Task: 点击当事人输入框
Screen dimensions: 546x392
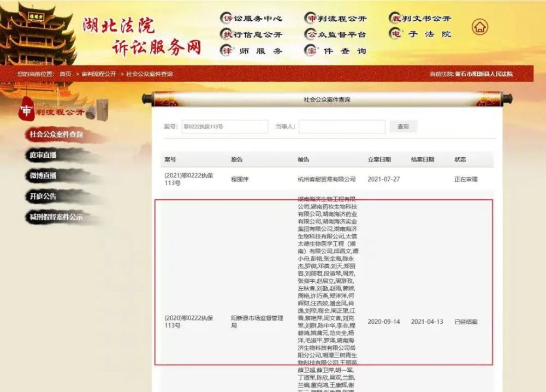Action: pyautogui.click(x=342, y=126)
